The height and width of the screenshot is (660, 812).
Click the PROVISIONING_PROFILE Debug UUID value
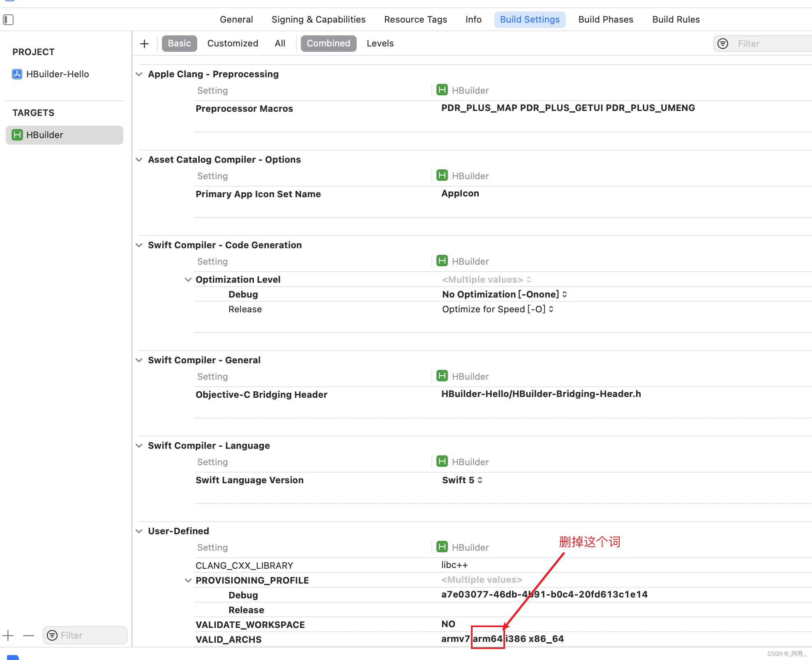coord(544,594)
